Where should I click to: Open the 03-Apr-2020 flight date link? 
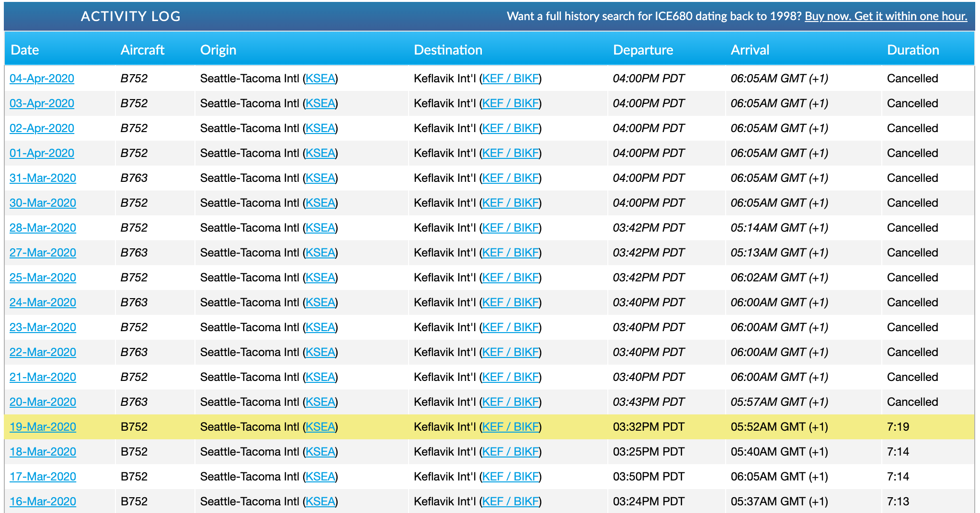[x=42, y=103]
